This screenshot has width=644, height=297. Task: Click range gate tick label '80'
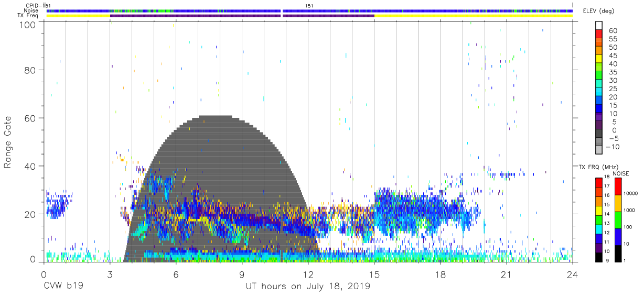pyautogui.click(x=30, y=70)
